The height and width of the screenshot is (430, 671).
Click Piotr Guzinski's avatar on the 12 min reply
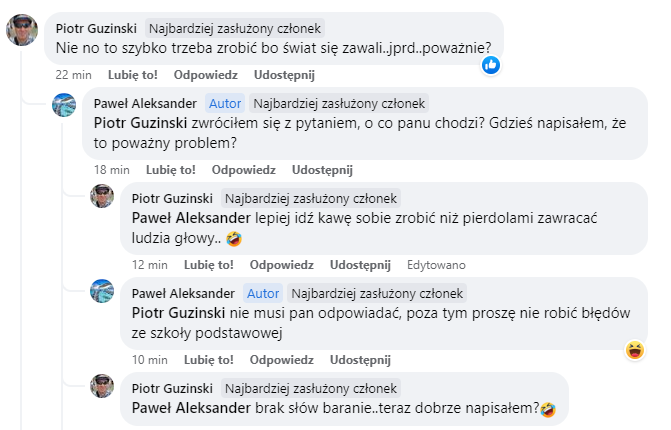(x=102, y=196)
